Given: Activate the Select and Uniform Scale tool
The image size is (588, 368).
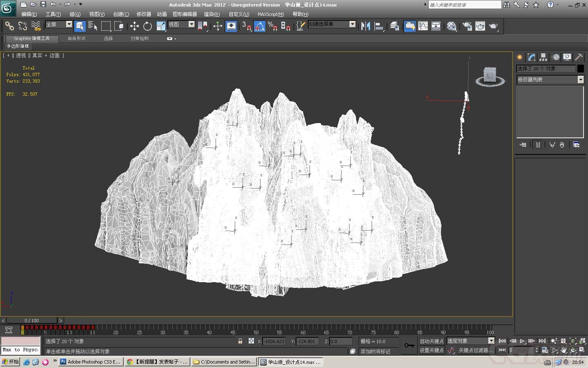Looking at the screenshot, I should [x=160, y=26].
